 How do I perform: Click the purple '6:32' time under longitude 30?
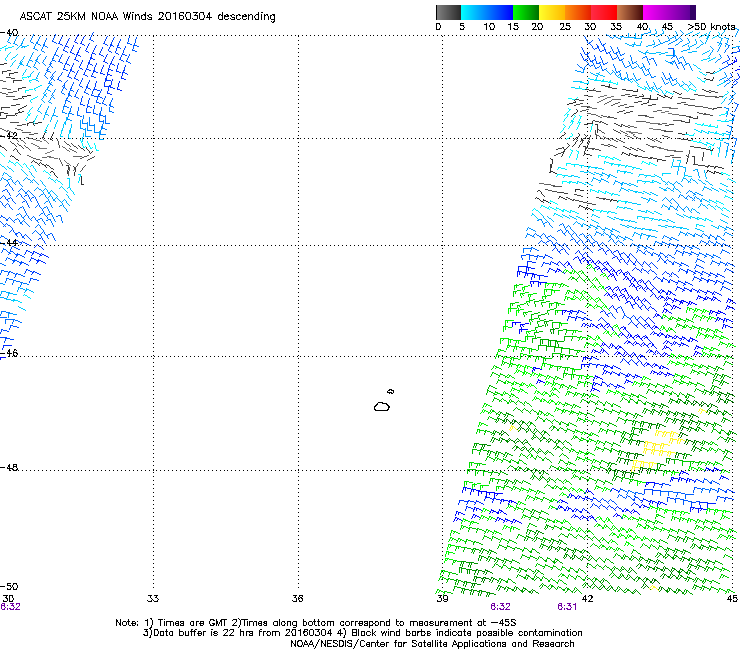(10, 607)
